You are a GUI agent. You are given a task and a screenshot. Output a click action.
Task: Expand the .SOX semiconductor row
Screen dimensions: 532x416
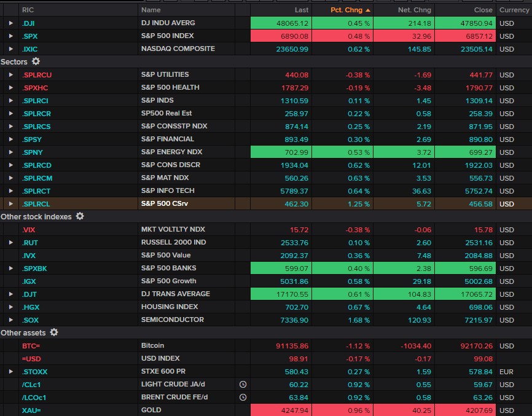(10, 320)
